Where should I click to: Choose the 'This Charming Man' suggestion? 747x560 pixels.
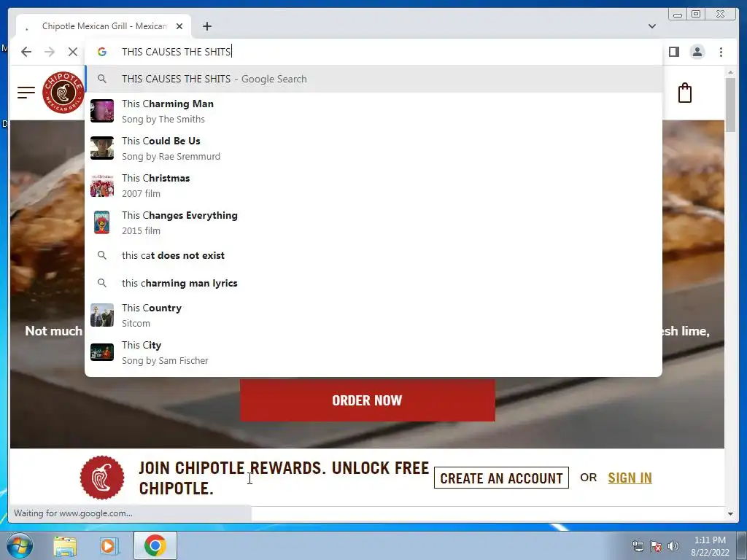click(x=373, y=111)
